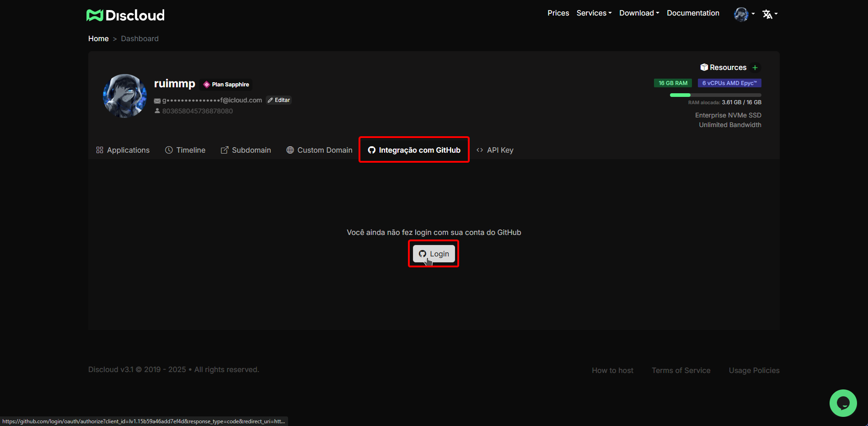Open the language translation menu
The height and width of the screenshot is (426, 868).
pos(770,14)
